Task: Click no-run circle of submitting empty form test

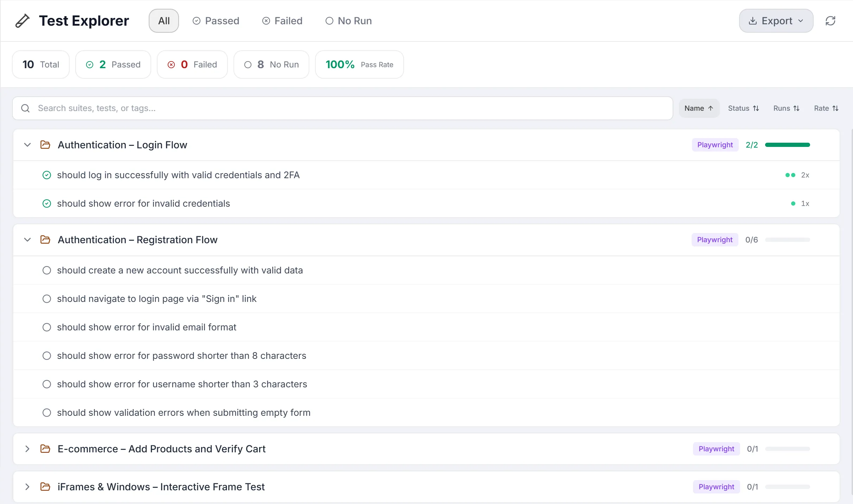Action: tap(47, 413)
